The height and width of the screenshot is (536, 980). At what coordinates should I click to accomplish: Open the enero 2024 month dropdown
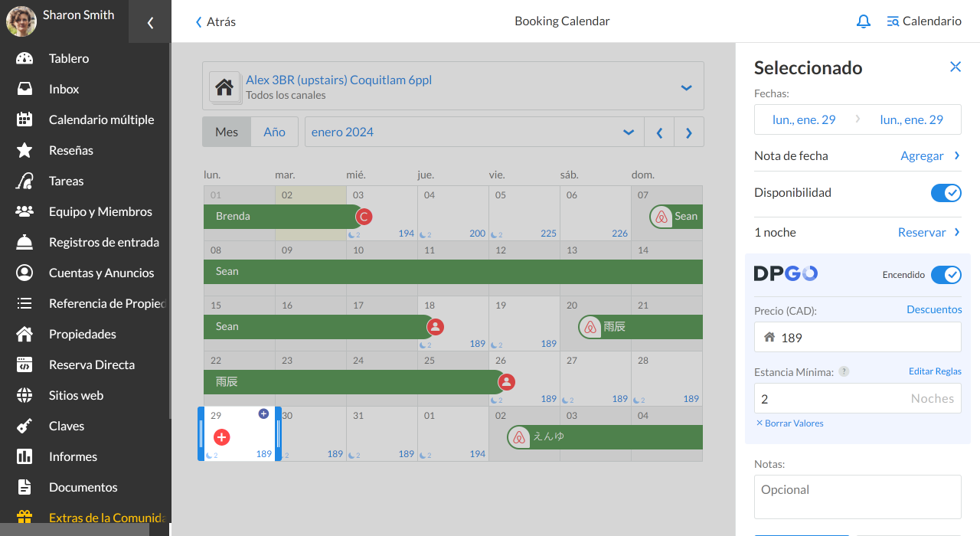coord(628,132)
